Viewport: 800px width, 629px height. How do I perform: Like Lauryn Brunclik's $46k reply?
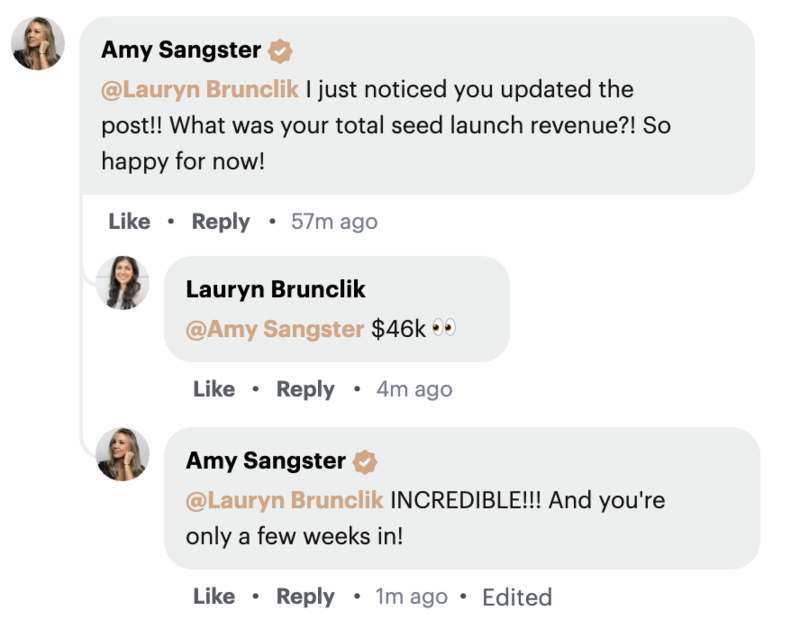point(214,389)
